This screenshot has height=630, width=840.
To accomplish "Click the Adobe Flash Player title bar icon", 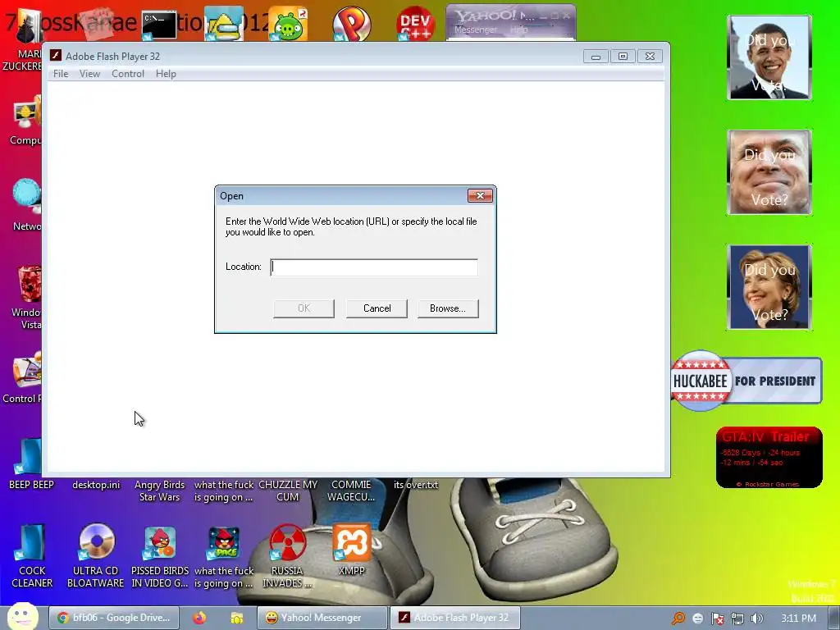I will click(56, 56).
